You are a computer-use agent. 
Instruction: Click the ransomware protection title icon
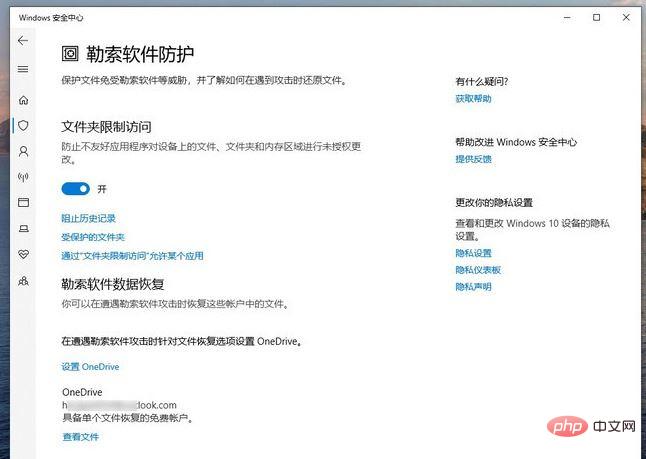[x=70, y=54]
